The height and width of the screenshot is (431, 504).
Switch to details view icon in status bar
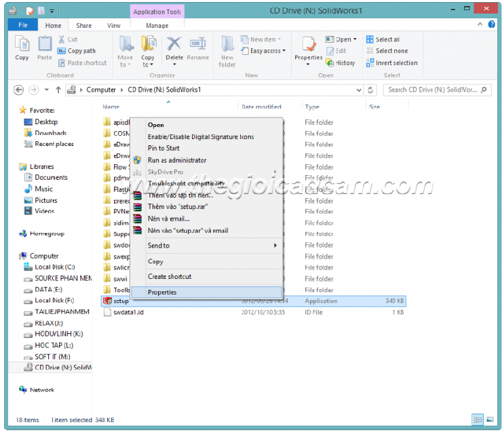tap(478, 419)
